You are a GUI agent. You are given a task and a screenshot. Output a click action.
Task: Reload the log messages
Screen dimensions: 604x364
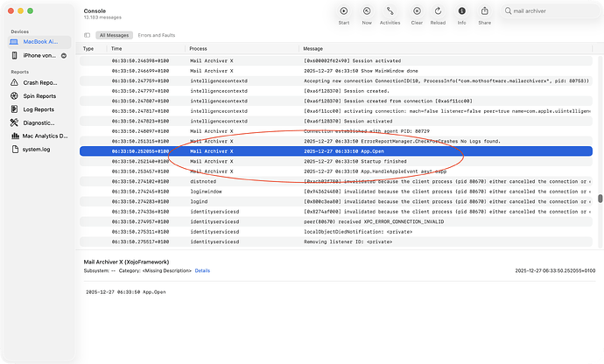(438, 11)
